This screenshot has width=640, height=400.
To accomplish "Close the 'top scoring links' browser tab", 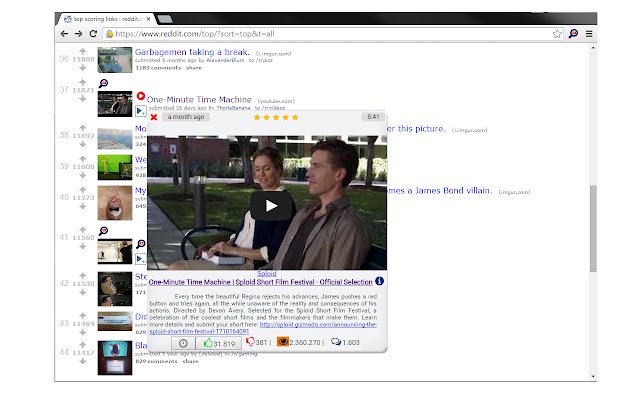I will [x=148, y=19].
